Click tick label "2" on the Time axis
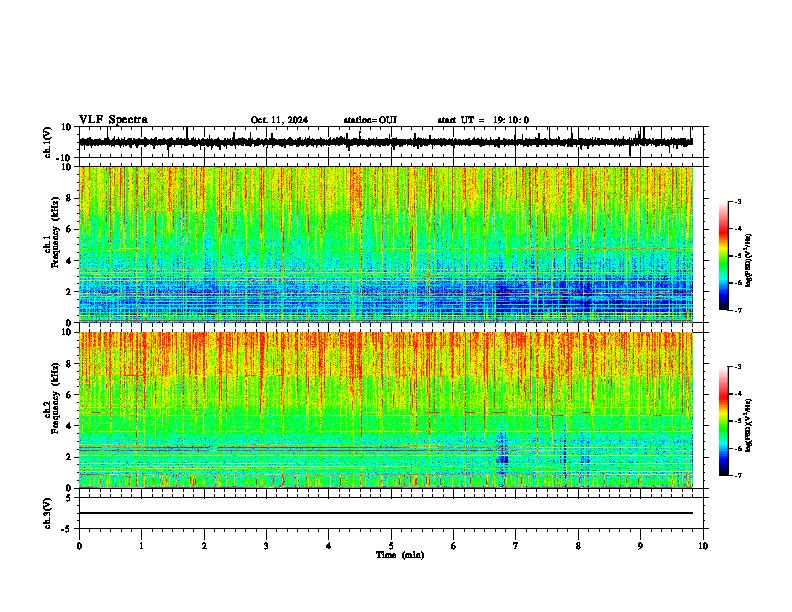The width and height of the screenshot is (792, 612). [204, 546]
